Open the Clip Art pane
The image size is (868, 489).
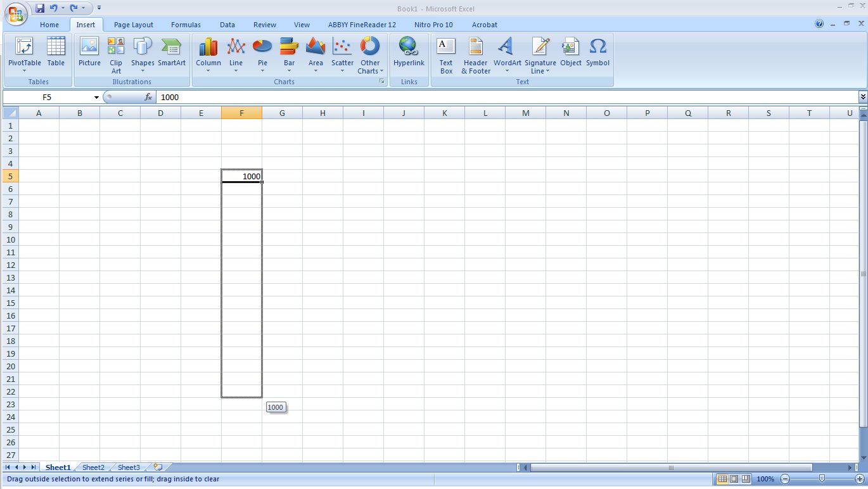coord(115,54)
